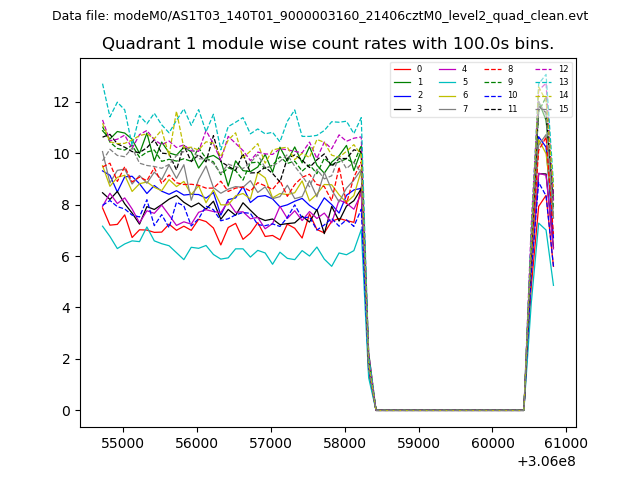Select the cyan solid legend line for module 5
The width and height of the screenshot is (640, 480).
point(448,82)
